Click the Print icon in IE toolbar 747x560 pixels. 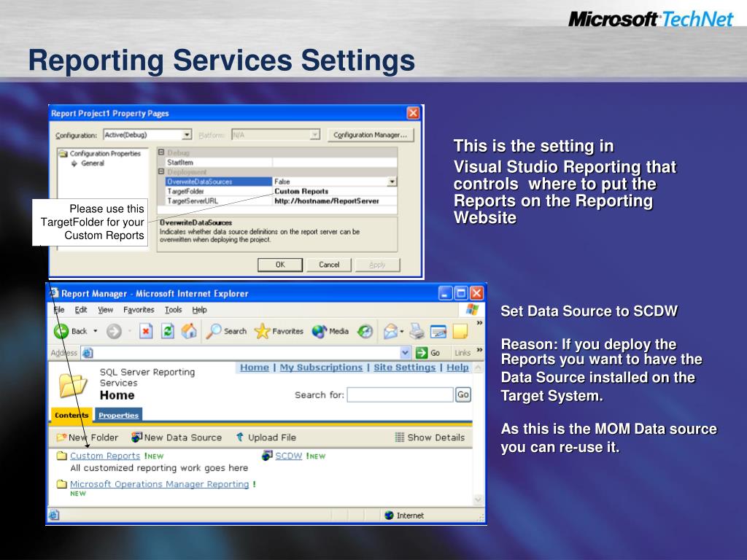[417, 331]
